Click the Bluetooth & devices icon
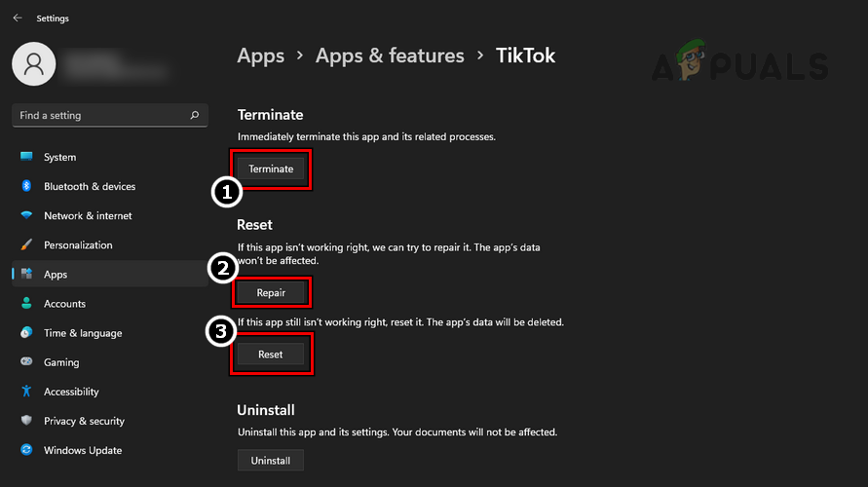The width and height of the screenshot is (868, 487). point(26,186)
